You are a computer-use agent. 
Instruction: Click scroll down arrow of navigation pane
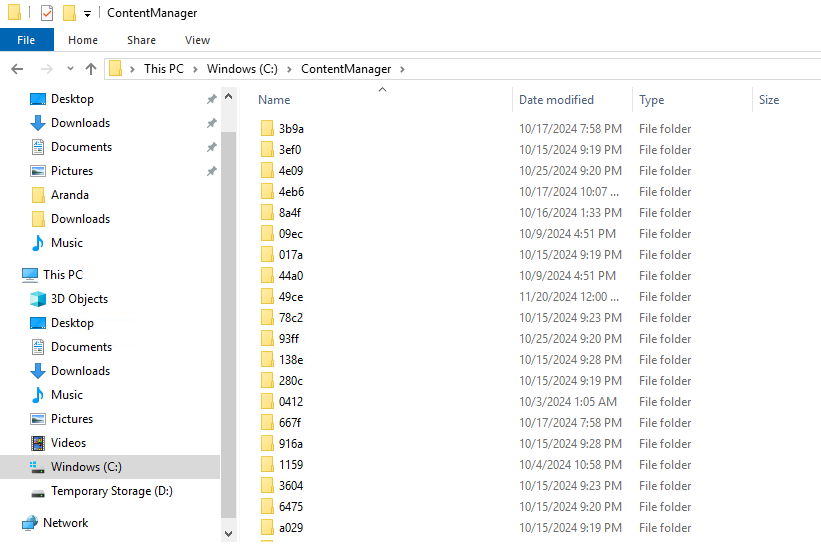[x=228, y=534]
